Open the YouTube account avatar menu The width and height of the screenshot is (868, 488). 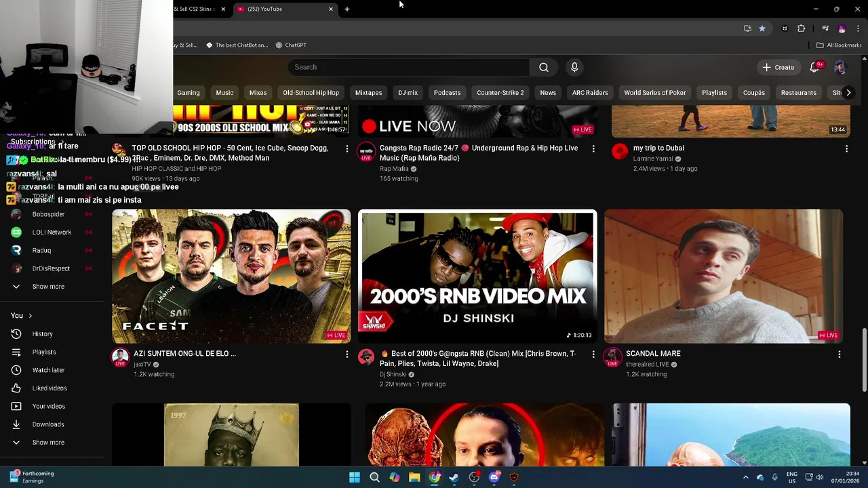tap(840, 67)
